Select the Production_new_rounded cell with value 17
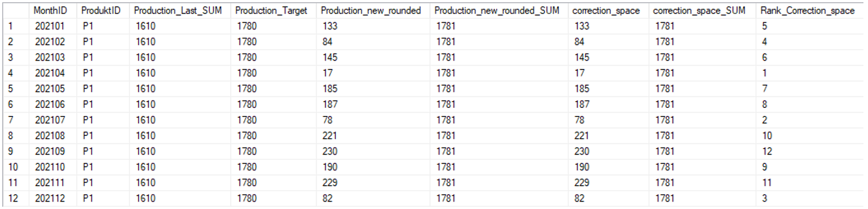Viewport: 868px width, 209px height. (x=373, y=73)
